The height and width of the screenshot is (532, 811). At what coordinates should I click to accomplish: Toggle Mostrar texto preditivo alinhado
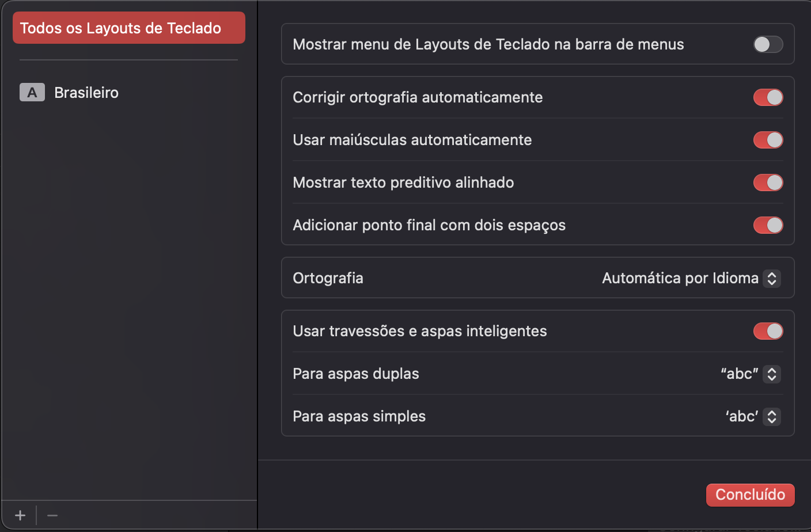click(768, 183)
